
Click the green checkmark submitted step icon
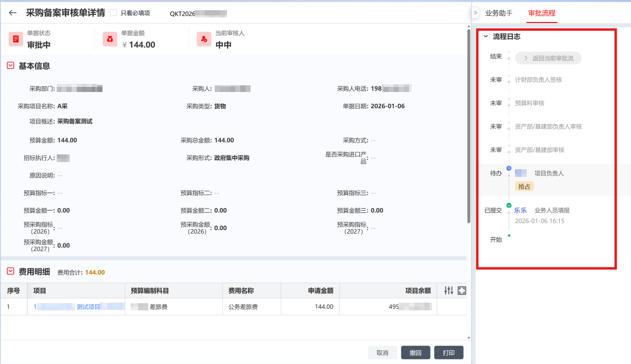(x=509, y=205)
